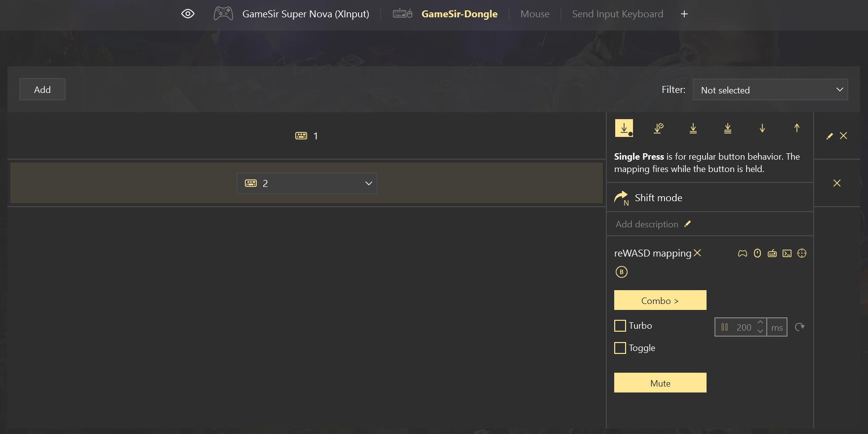Open the Filter dropdown showing Not selected

coord(770,90)
